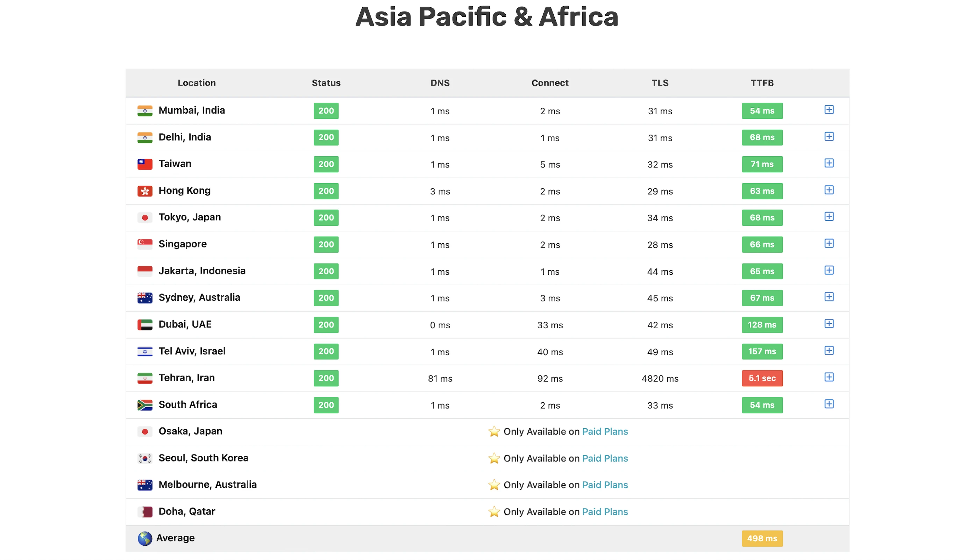Click the Tokyo, Japan flag icon
Screen dimensions: 975x560
[145, 218]
